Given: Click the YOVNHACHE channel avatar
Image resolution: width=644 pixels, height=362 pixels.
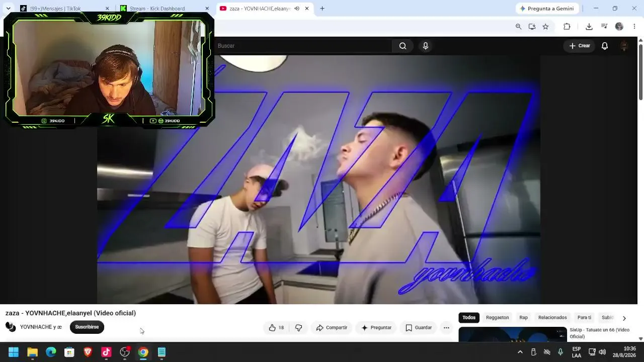Looking at the screenshot, I should 11,327.
